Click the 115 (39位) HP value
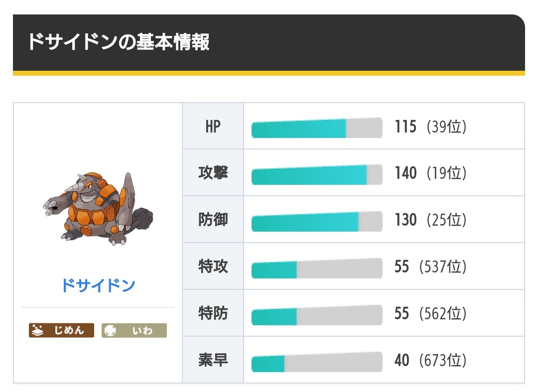The width and height of the screenshot is (538, 392). 430,127
